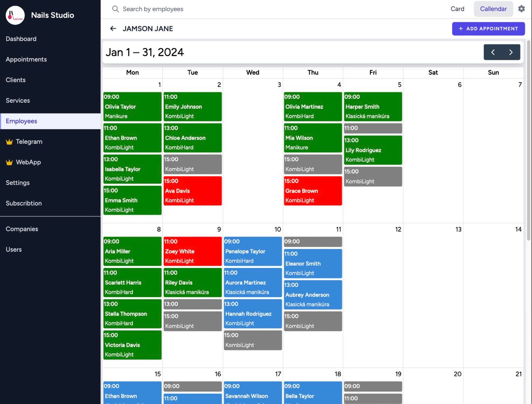
Task: Click the crown icon next to Telegram
Action: [x=9, y=142]
